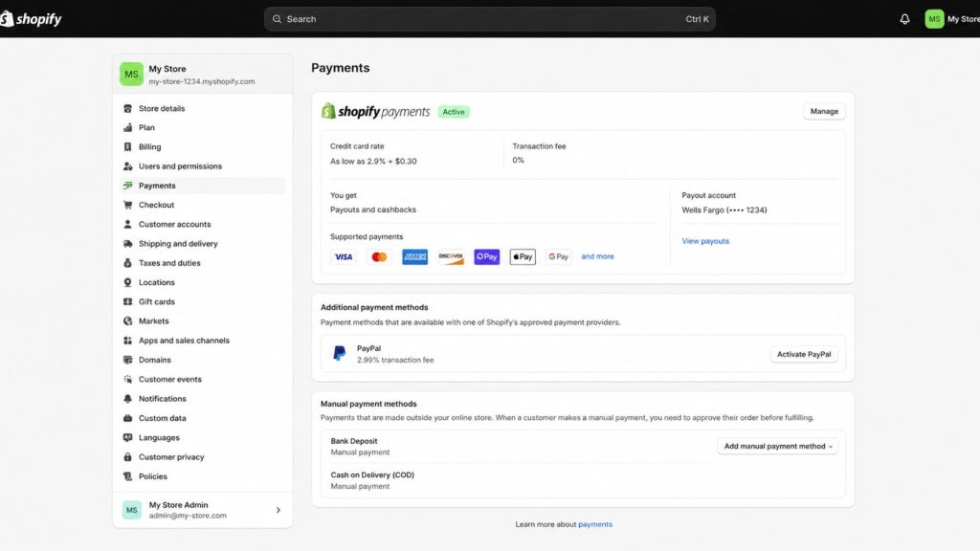Click the Markets globe icon
This screenshot has width=980, height=551.
(127, 321)
